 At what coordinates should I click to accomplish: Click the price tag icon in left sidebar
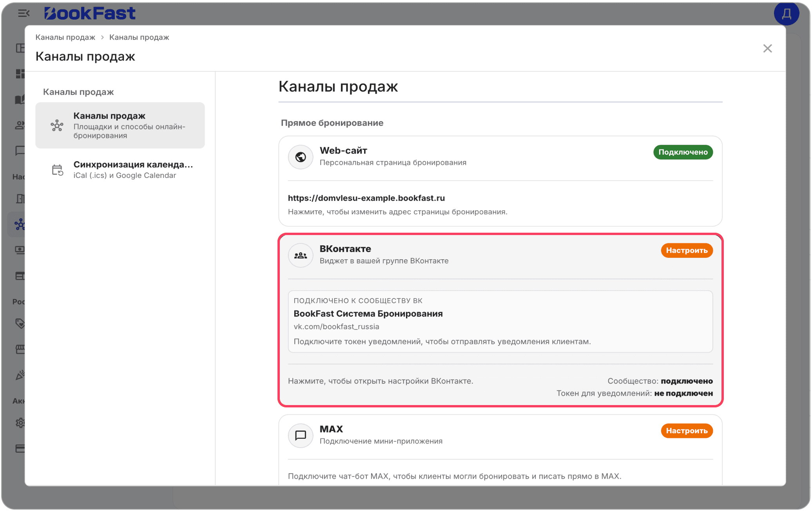point(20,324)
